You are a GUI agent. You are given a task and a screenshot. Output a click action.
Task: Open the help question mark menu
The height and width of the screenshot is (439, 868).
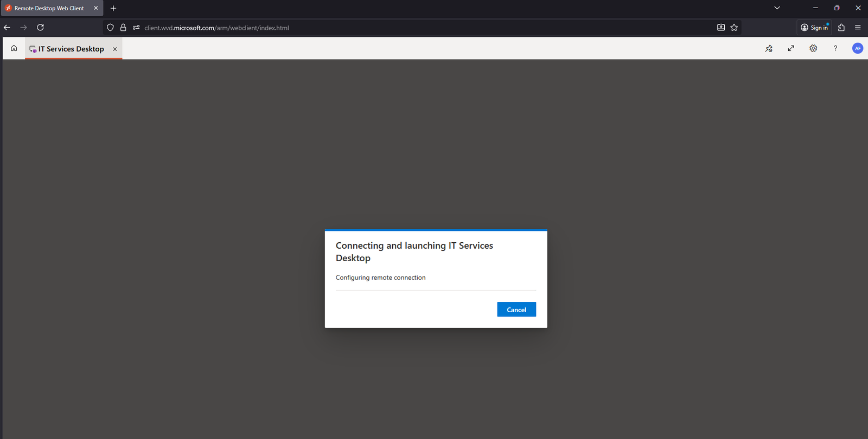pos(835,48)
